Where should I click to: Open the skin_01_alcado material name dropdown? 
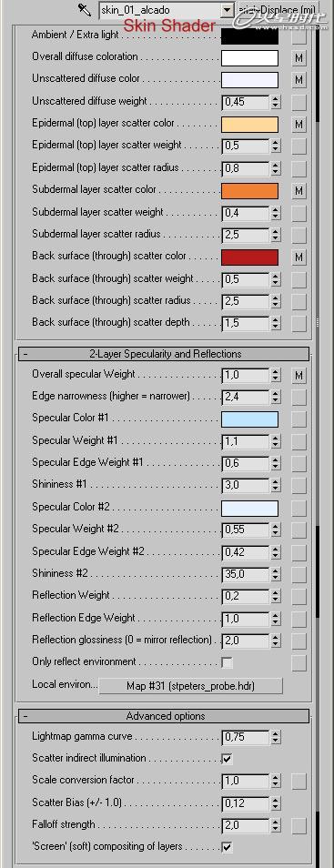tap(226, 10)
